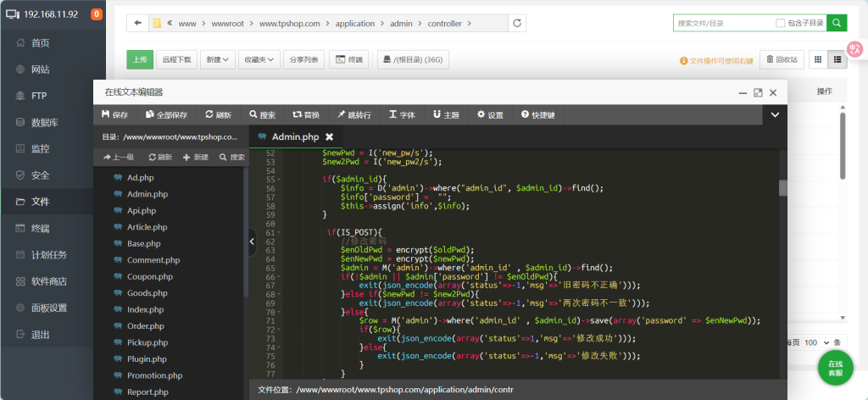Click the green 上传 upload button
This screenshot has width=868, height=400.
click(x=140, y=59)
